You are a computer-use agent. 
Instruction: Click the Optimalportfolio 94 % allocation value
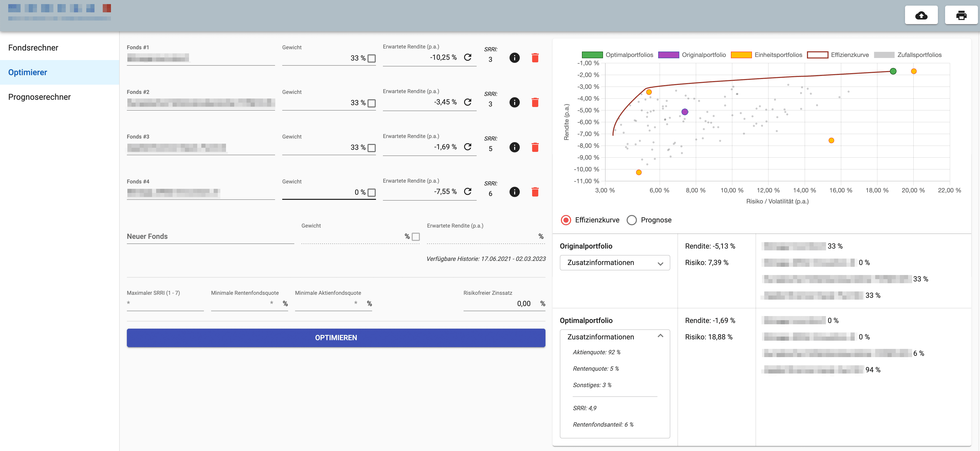873,370
